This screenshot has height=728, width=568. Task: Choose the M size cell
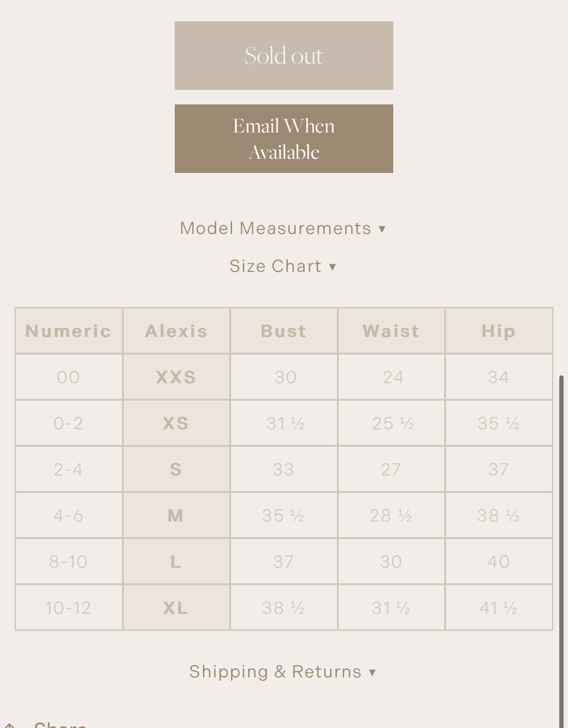point(176,516)
